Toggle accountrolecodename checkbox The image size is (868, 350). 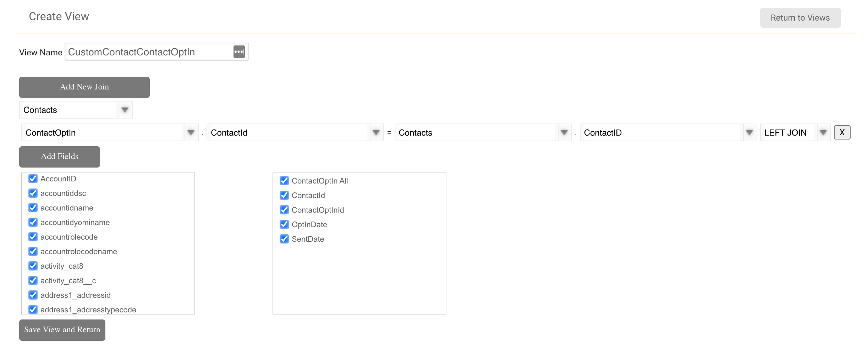pos(33,251)
